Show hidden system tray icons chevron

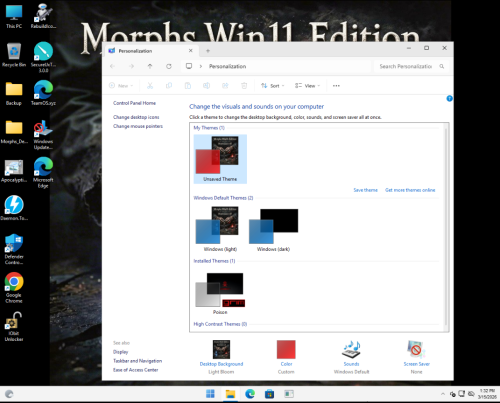click(x=443, y=394)
